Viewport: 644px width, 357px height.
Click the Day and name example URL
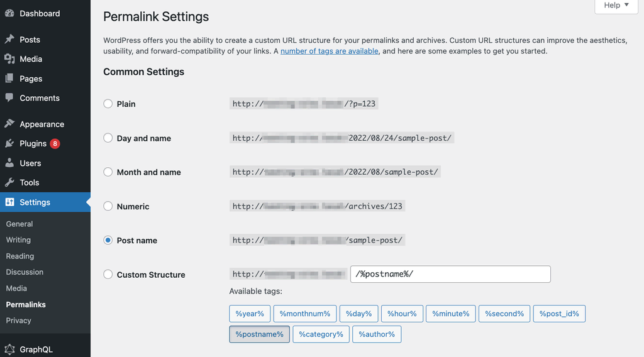(x=341, y=138)
